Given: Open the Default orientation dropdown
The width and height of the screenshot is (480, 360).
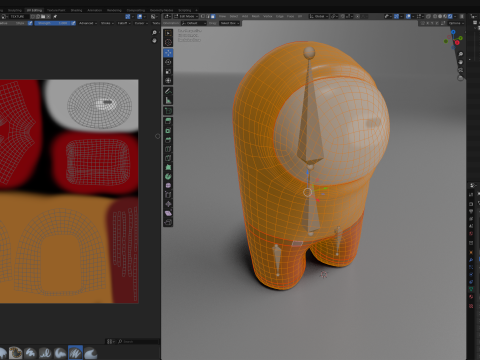Looking at the screenshot, I should coord(194,23).
